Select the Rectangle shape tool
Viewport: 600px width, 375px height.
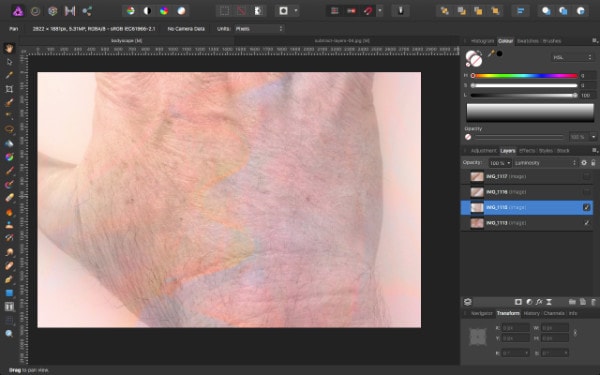pyautogui.click(x=9, y=293)
